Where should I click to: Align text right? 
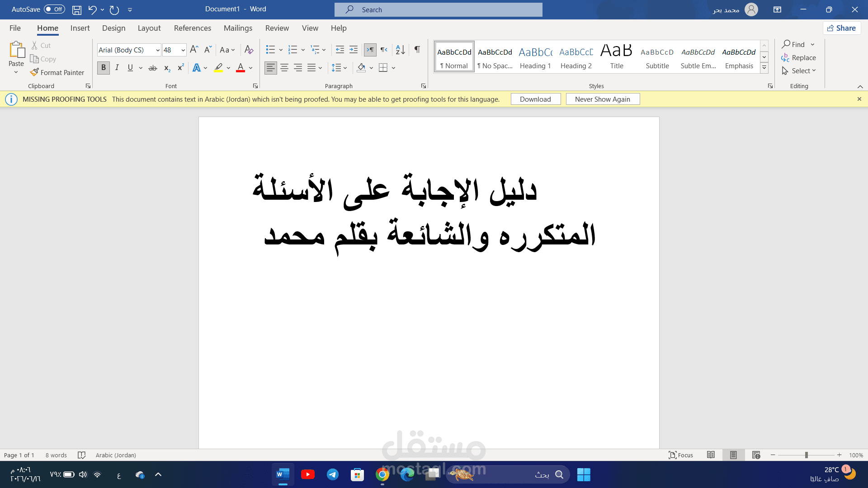(x=298, y=68)
